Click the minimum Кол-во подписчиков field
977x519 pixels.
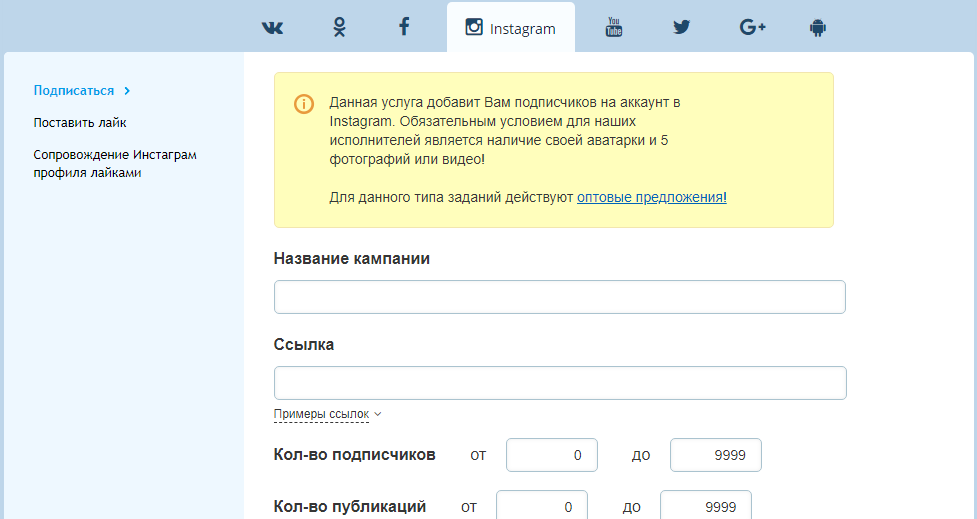click(551, 455)
